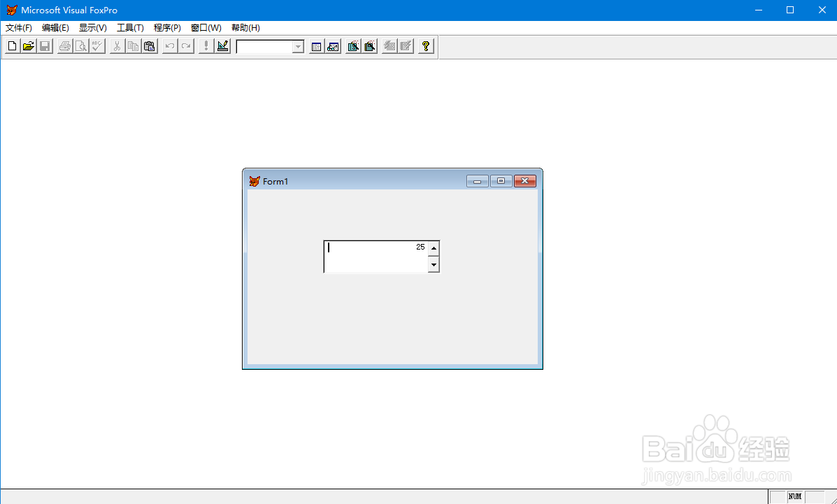Click the New file toolbar icon
The width and height of the screenshot is (837, 504).
click(x=13, y=46)
